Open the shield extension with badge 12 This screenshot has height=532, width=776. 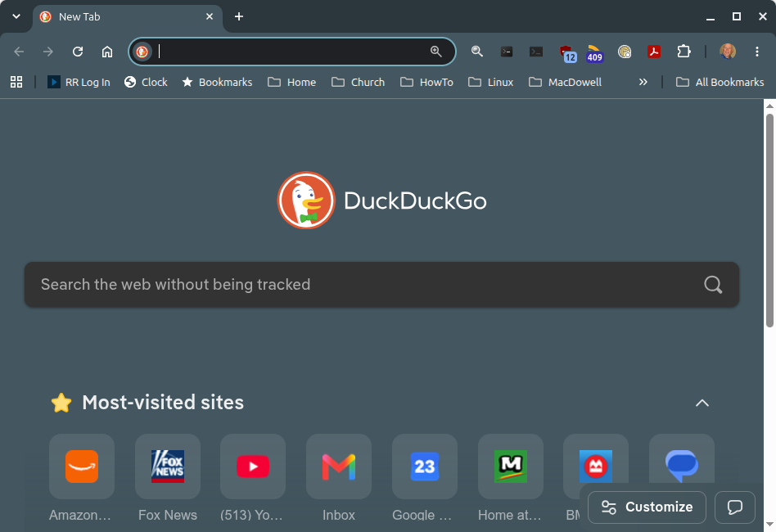(x=566, y=53)
